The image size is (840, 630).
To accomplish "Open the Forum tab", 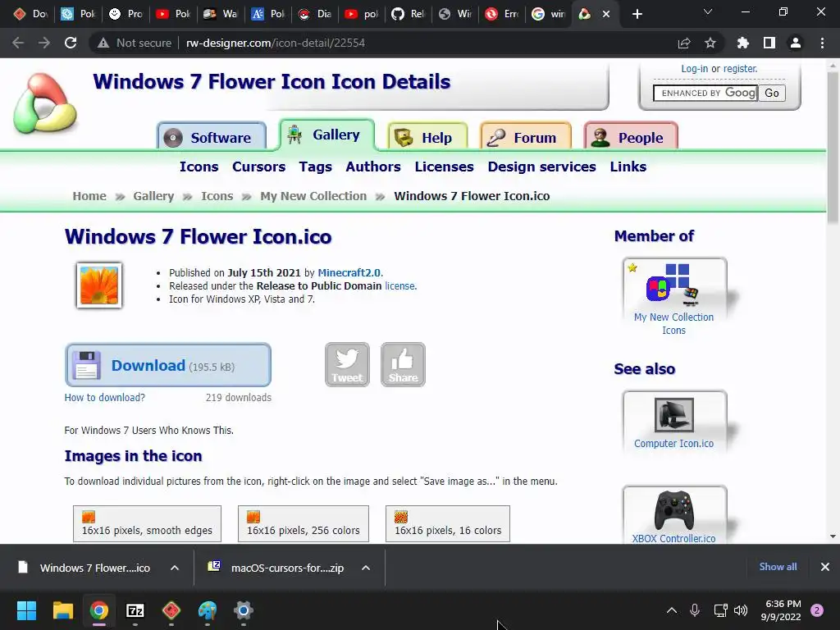I will point(526,137).
